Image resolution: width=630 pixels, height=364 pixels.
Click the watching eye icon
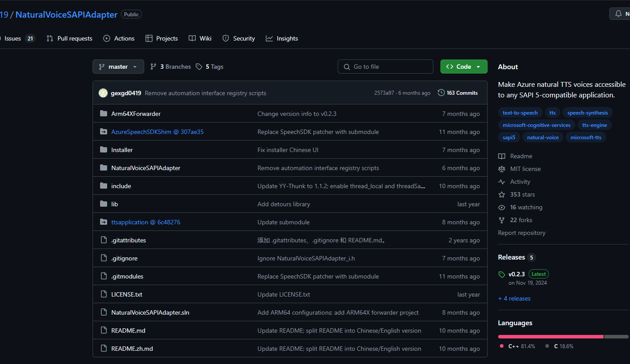502,207
